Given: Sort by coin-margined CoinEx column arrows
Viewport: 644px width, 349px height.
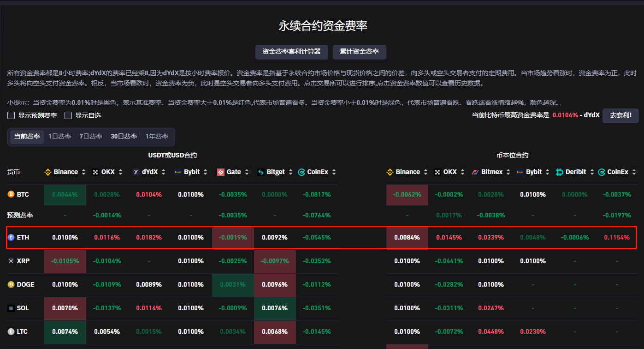Looking at the screenshot, I should pyautogui.click(x=634, y=172).
